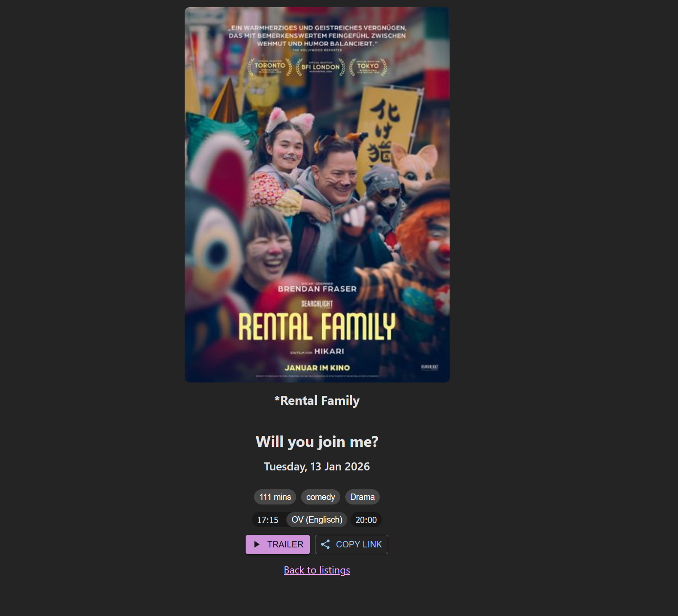Select the 17:15 showtime
This screenshot has width=678, height=616.
point(267,520)
